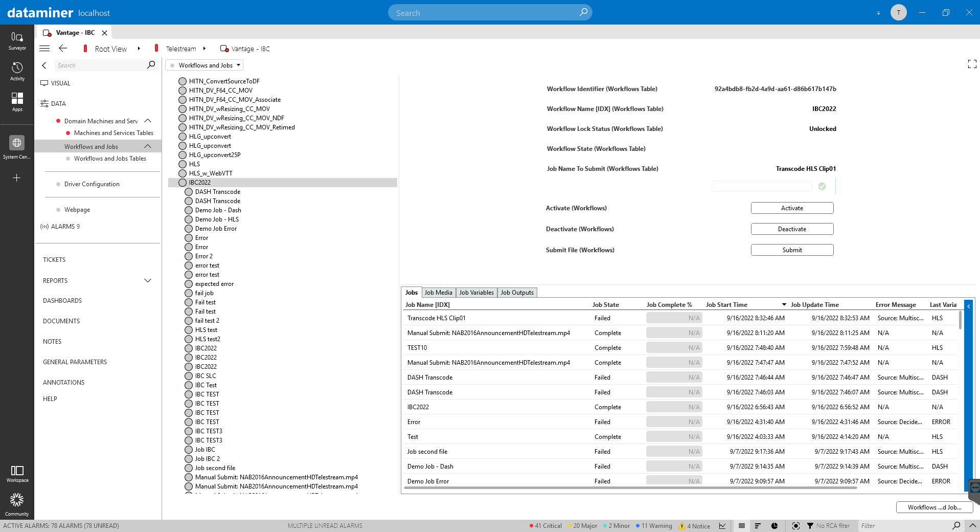
Task: Switch to the Job Variables tab
Action: coord(476,293)
